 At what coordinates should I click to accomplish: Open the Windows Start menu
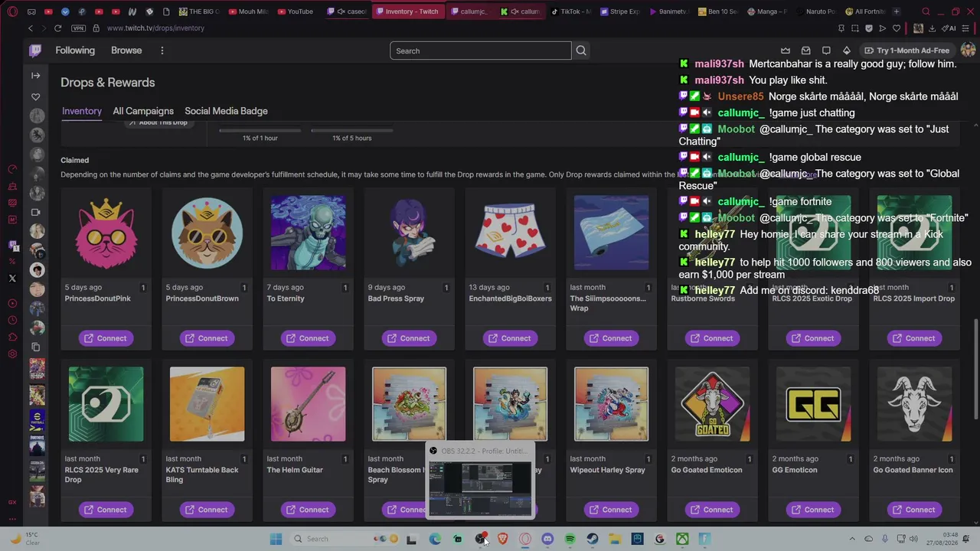pos(276,539)
